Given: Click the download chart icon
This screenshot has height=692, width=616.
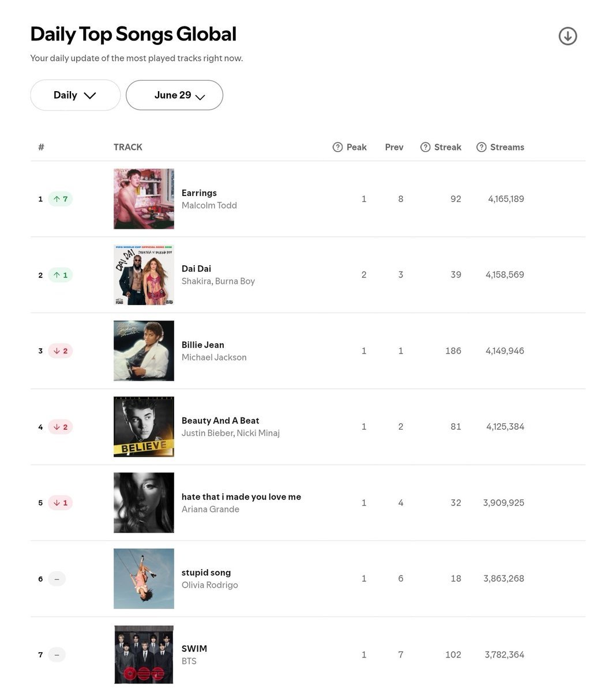Looking at the screenshot, I should click(x=568, y=36).
